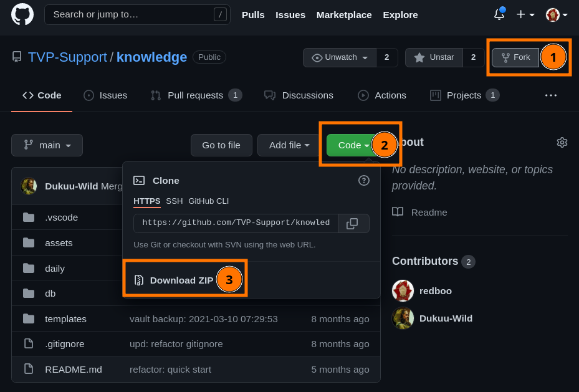Open the About settings gear icon
Screen dimensions: 579x392
pos(562,143)
